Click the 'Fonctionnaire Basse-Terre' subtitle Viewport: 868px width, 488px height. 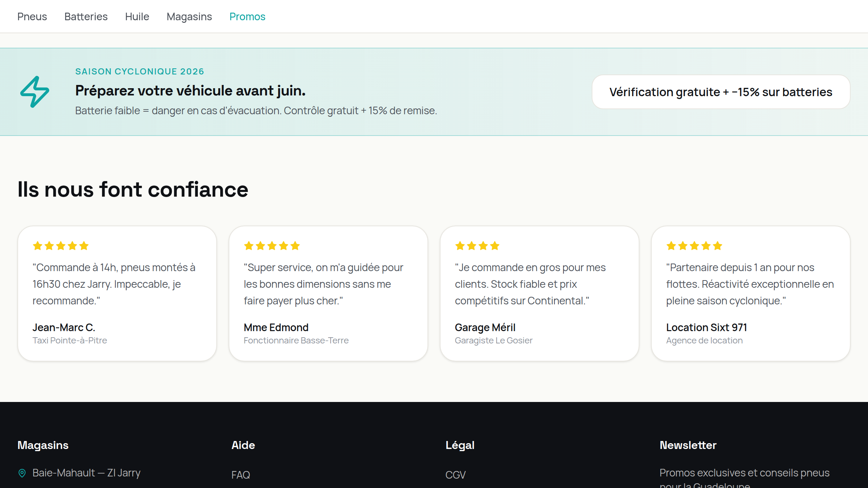[296, 341]
